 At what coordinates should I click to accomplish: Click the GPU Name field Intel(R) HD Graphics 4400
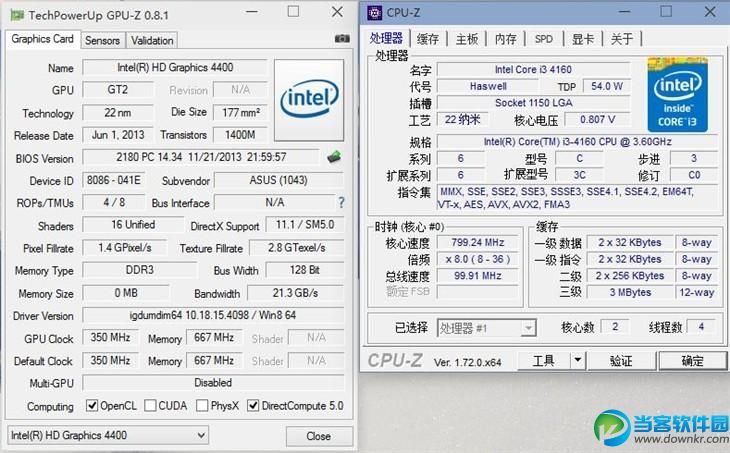tap(175, 68)
